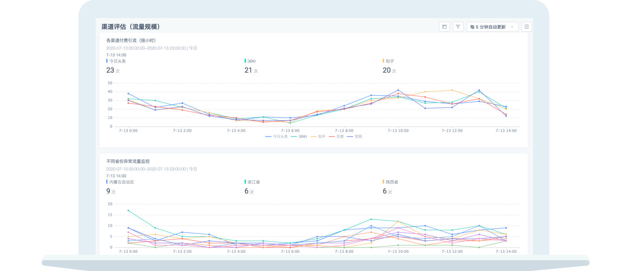The image size is (644, 271).
Task: Hide the 官网 line via legend
Action: tap(355, 136)
